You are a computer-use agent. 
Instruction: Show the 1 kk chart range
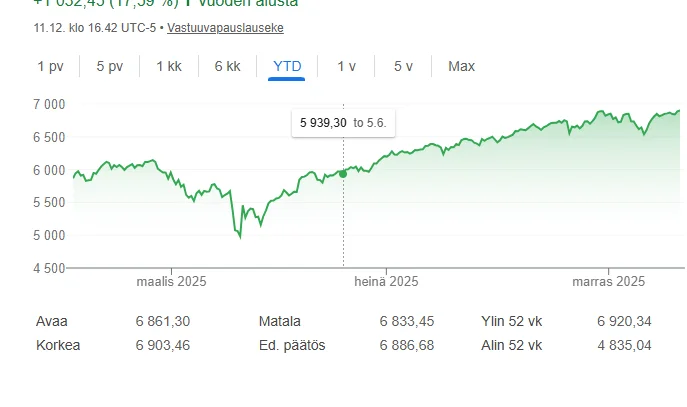click(169, 66)
